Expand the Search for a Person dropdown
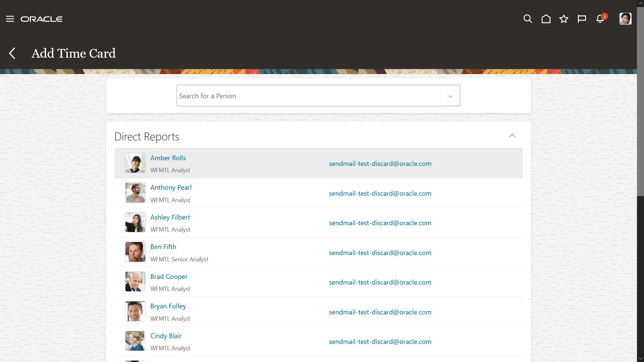 (450, 96)
